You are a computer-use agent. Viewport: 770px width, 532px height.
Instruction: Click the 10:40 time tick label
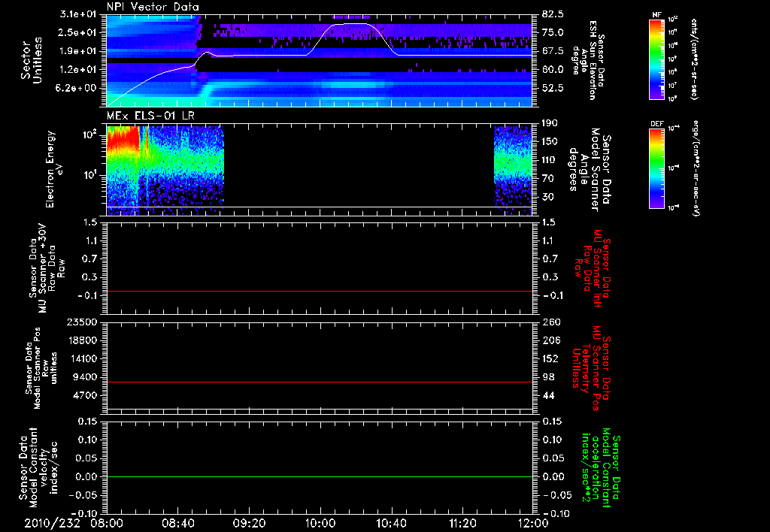click(391, 523)
